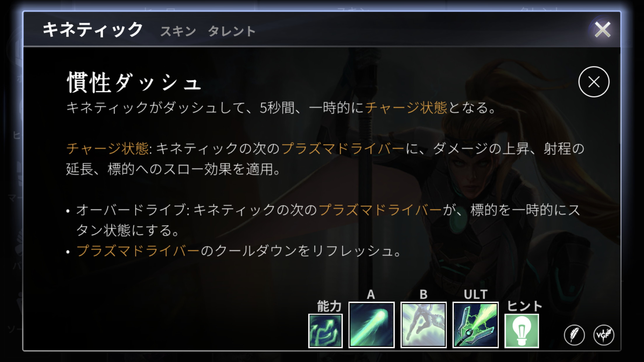Click チャージ状態 link in first sentence

click(x=406, y=108)
